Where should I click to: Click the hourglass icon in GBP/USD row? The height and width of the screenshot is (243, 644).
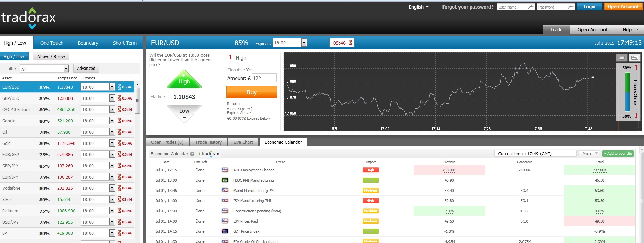[x=119, y=98]
